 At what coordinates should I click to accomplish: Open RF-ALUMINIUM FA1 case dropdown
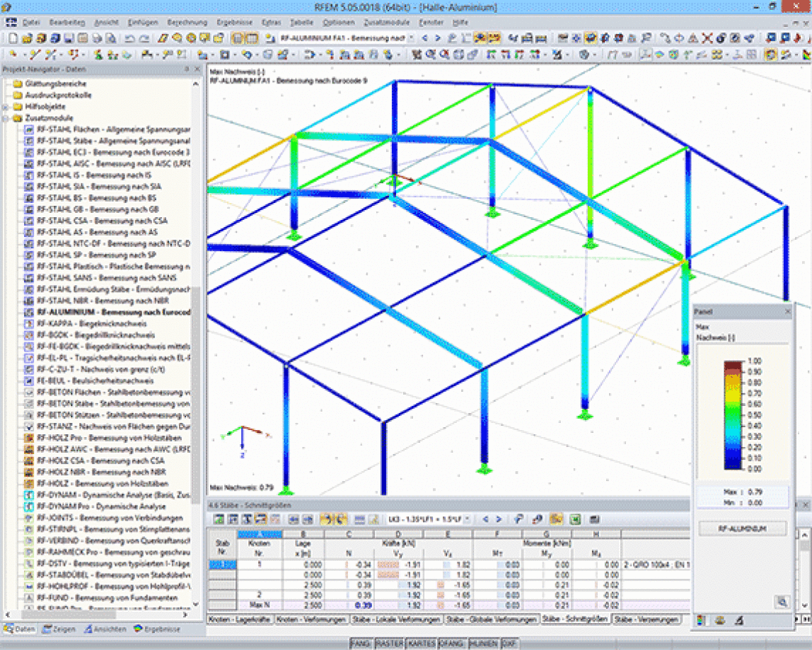tap(411, 38)
